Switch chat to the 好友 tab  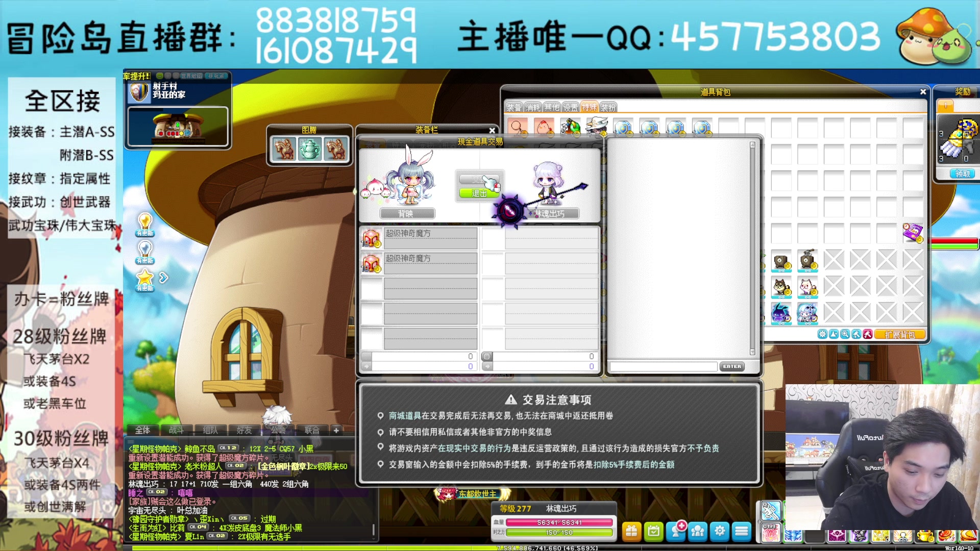point(244,430)
